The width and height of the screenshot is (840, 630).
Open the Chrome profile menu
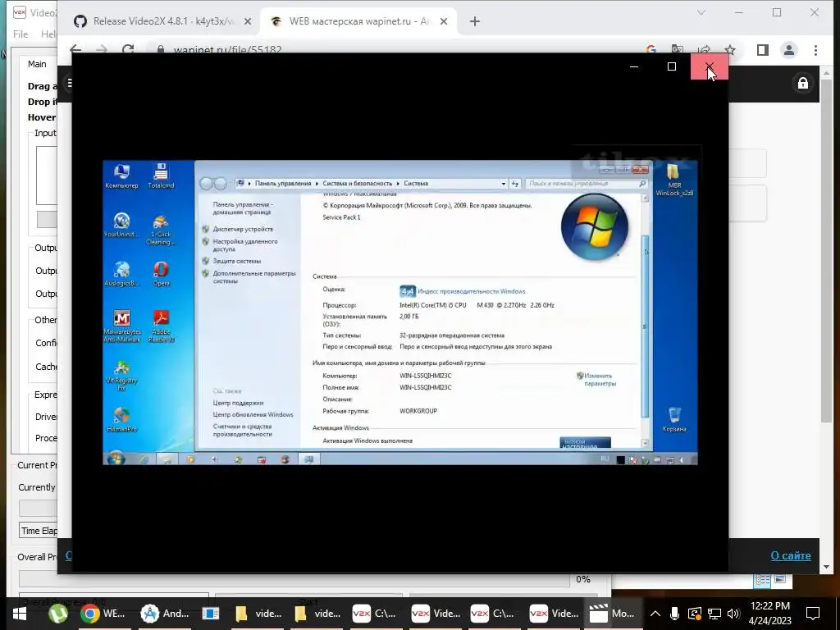click(x=789, y=50)
